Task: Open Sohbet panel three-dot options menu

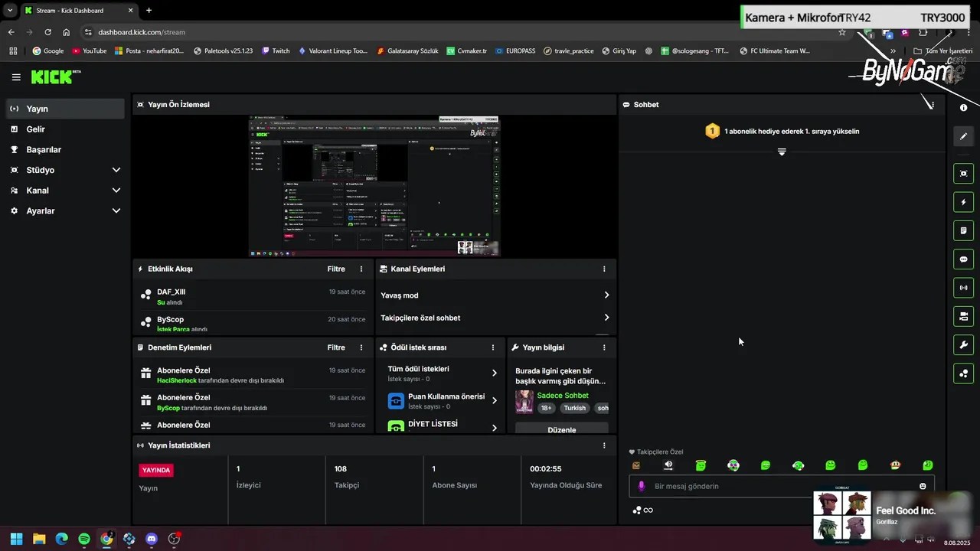Action: pyautogui.click(x=932, y=105)
